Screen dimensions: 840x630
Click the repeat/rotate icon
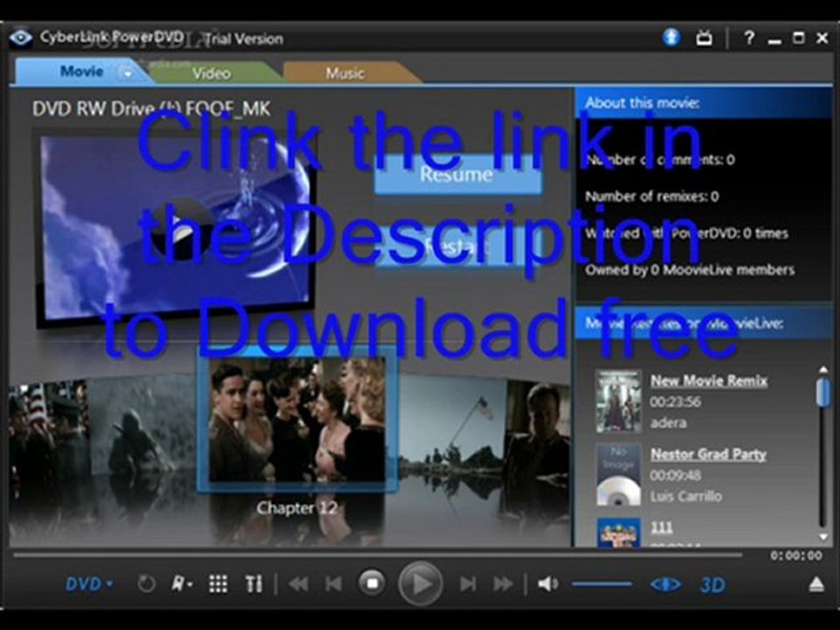(146, 584)
